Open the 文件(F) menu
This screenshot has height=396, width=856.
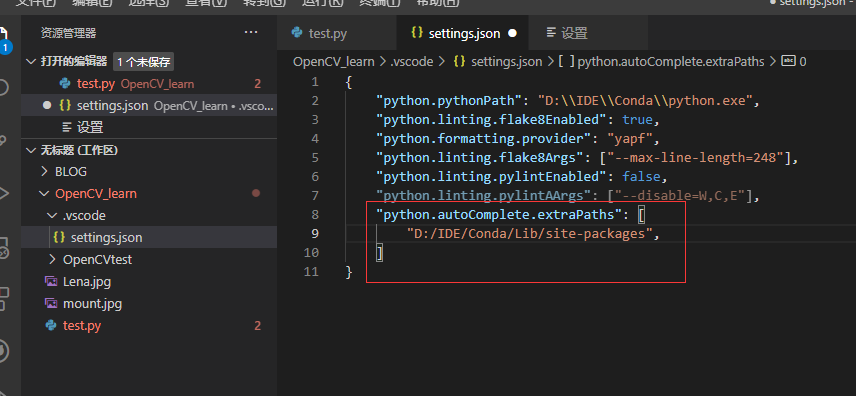point(35,3)
